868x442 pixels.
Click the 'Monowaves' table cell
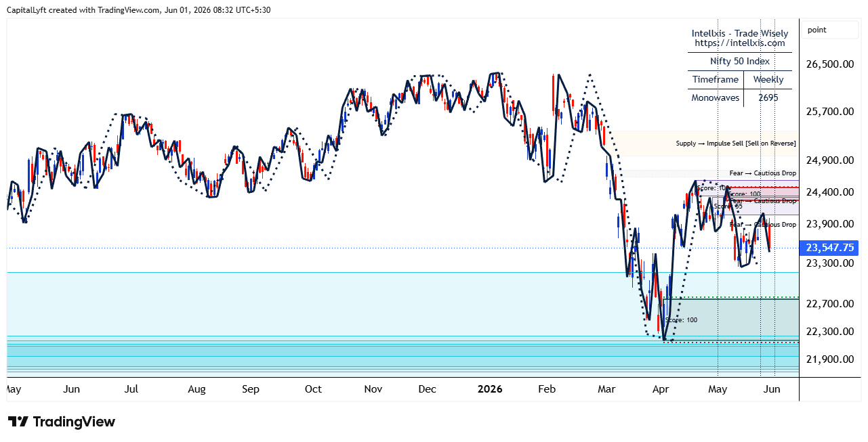716,97
